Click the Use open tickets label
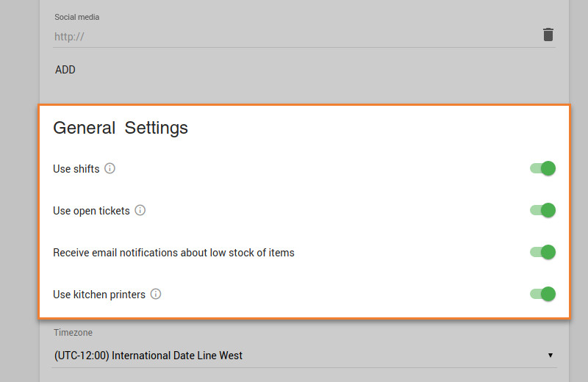This screenshot has height=382, width=588. point(91,211)
